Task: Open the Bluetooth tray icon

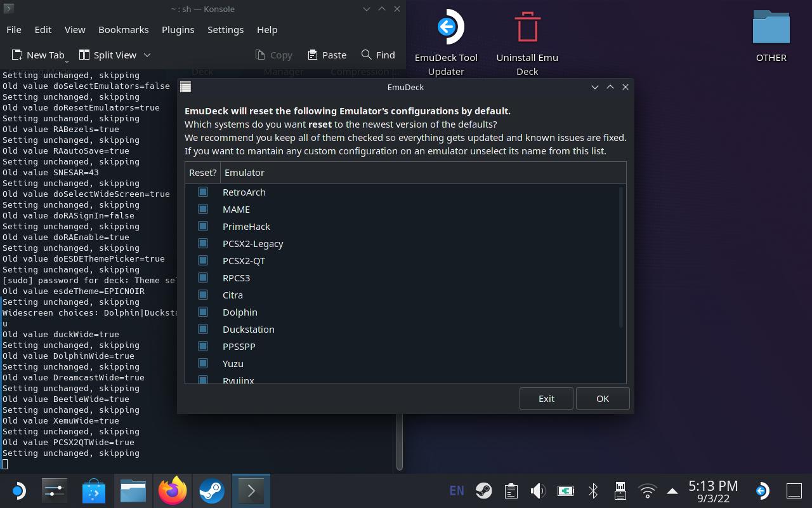Action: click(x=593, y=491)
